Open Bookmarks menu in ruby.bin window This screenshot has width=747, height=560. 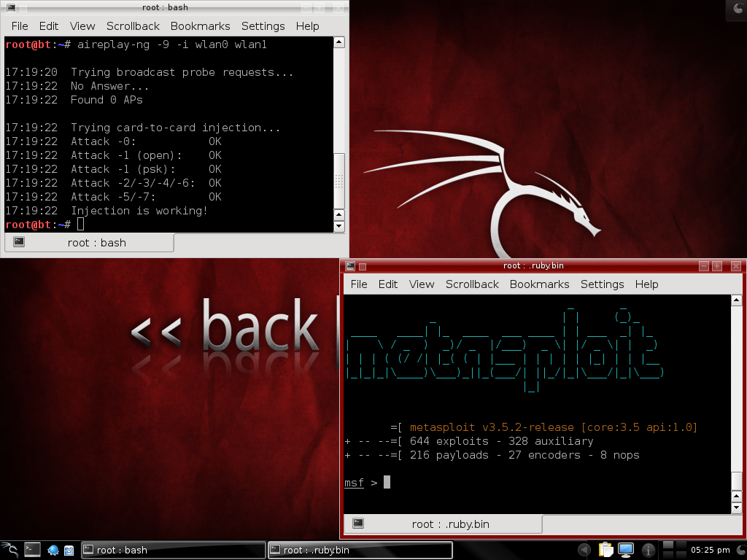click(539, 284)
